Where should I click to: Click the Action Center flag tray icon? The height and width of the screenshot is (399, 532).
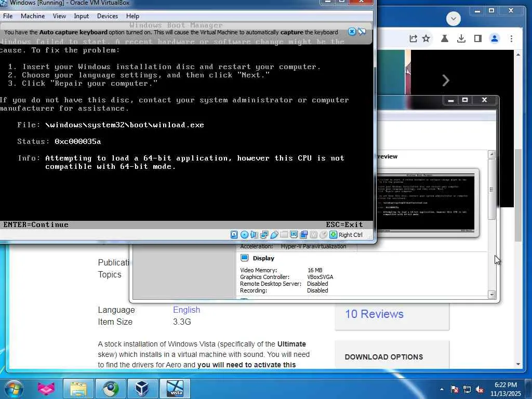pos(454,389)
